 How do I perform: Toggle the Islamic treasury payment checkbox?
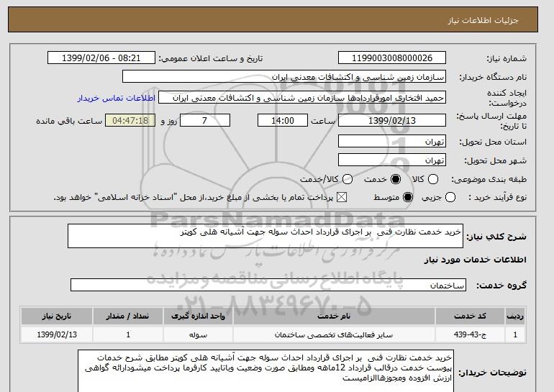pos(341,197)
